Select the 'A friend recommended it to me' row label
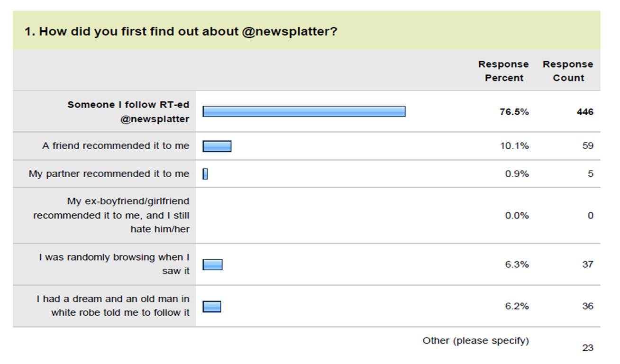 (x=116, y=146)
